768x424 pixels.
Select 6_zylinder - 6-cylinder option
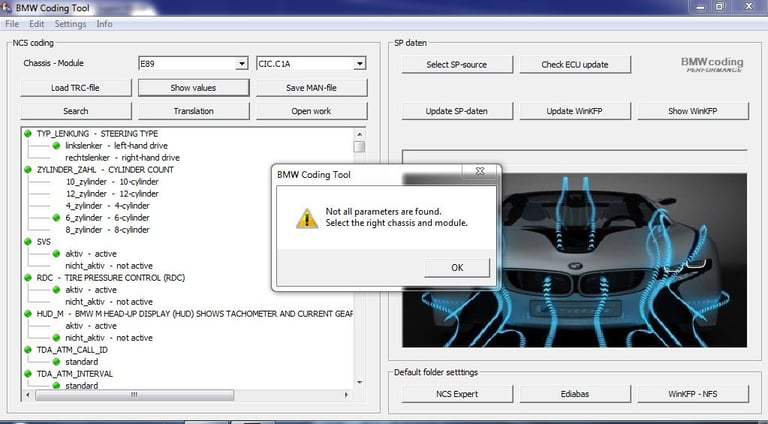coord(107,217)
